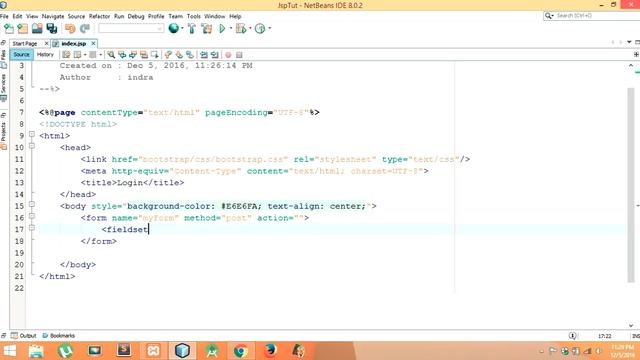Click the Save All toolbar icon
Image resolution: width=640 pixels, height=360 pixels.
point(52,29)
